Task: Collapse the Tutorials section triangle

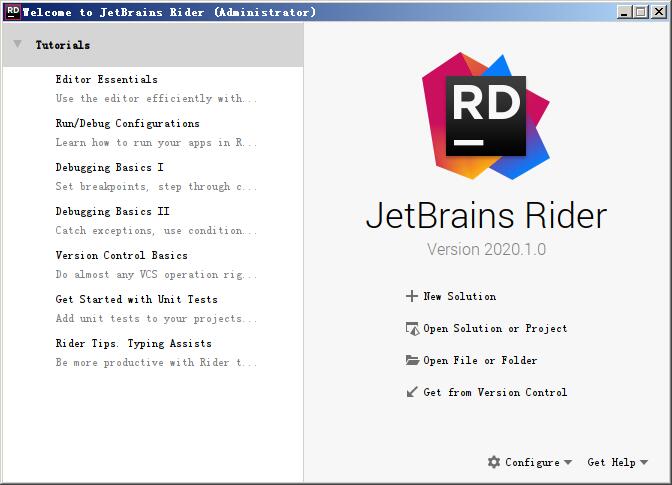Action: pyautogui.click(x=18, y=44)
